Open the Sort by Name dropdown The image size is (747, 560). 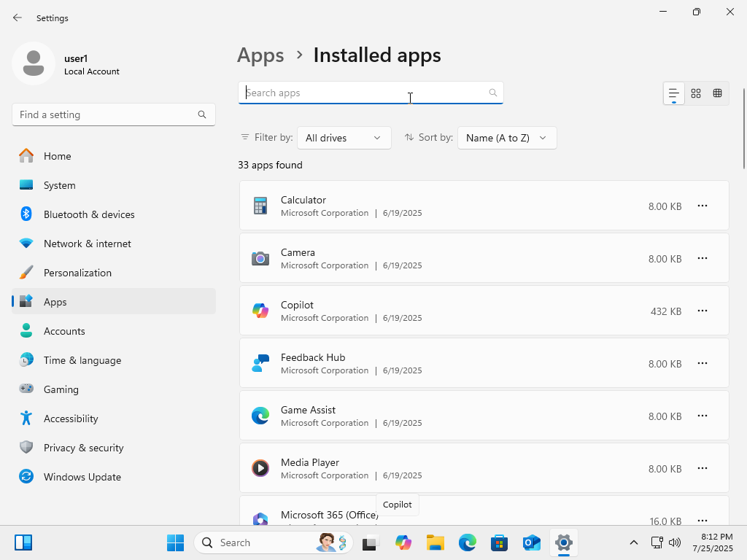pyautogui.click(x=507, y=138)
